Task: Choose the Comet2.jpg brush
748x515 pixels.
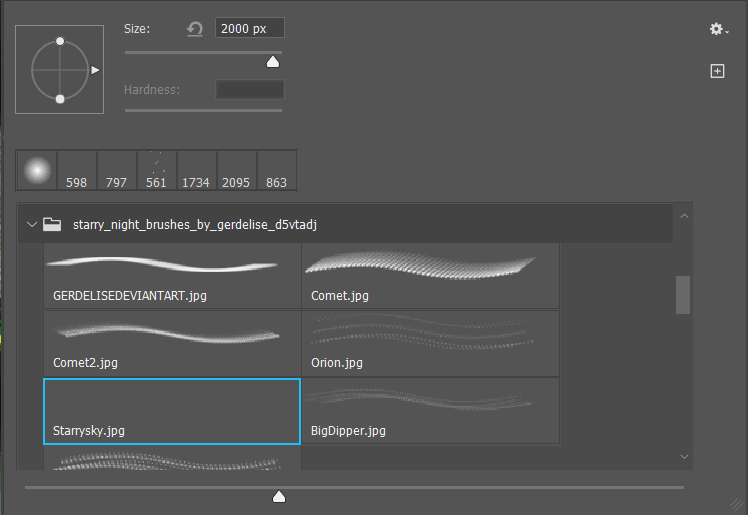Action: coord(172,343)
